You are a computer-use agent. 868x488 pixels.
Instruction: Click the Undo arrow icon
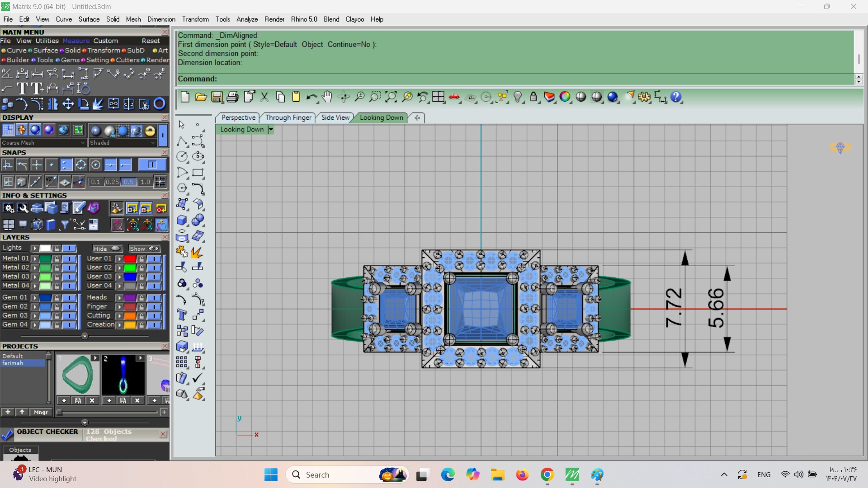click(x=311, y=97)
